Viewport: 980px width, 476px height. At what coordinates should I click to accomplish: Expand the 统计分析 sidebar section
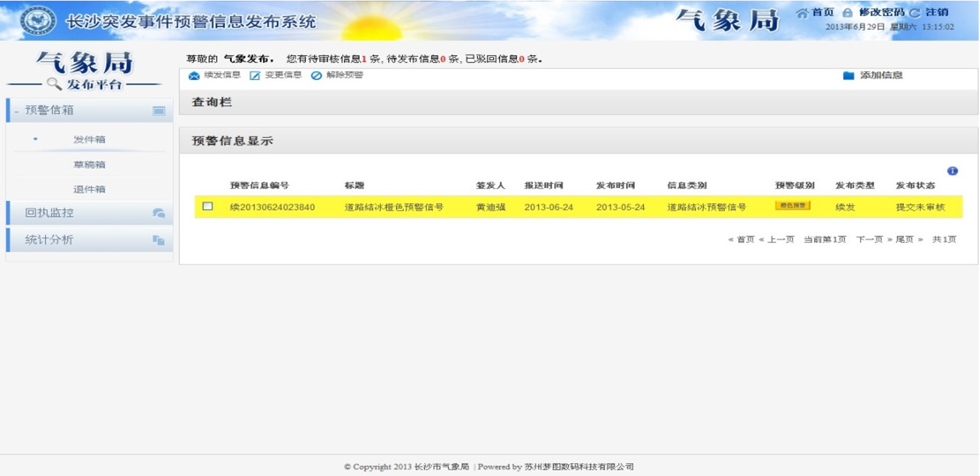point(50,240)
